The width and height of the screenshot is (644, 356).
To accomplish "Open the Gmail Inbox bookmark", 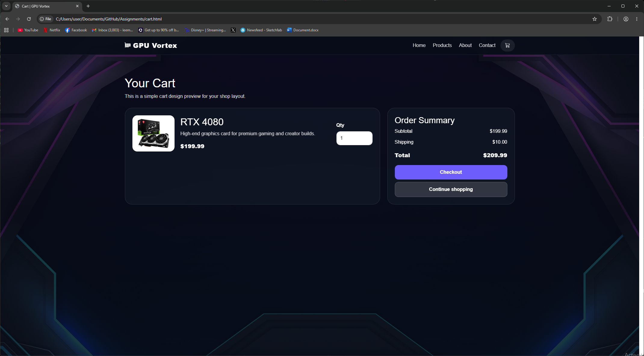I will click(x=113, y=30).
